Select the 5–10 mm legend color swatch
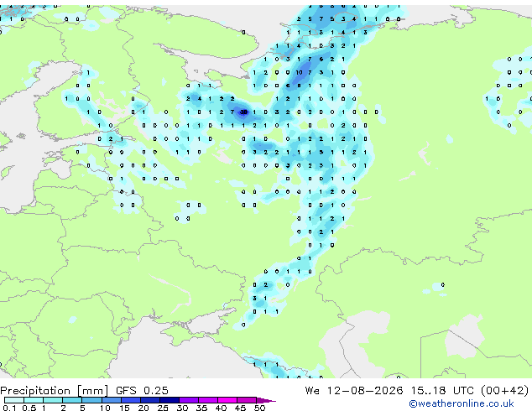Screen dimensions: 532x411 [91, 400]
